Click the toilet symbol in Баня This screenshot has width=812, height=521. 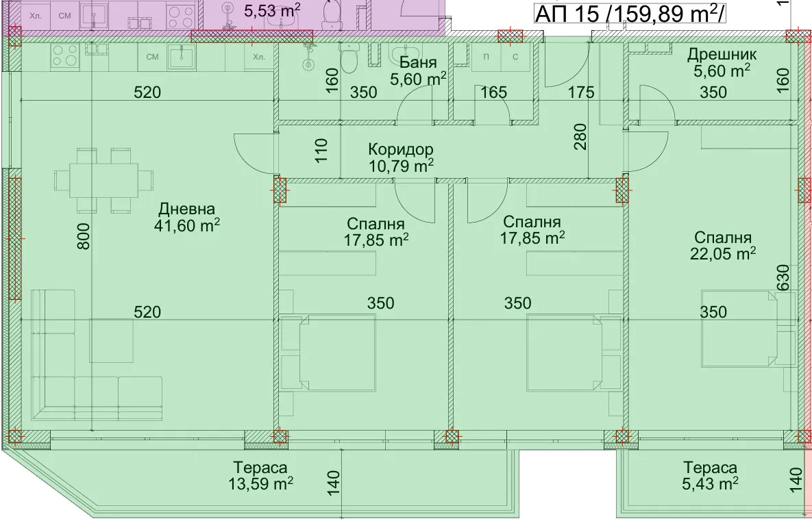(349, 60)
